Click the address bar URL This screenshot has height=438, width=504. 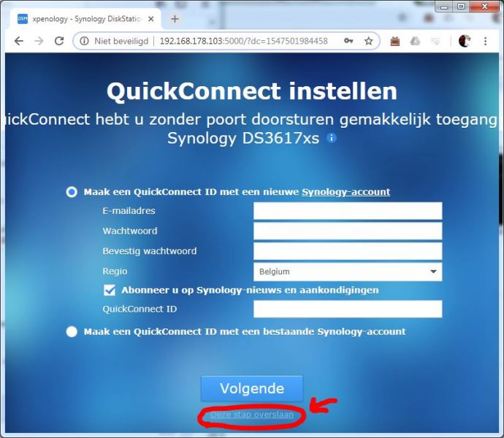(x=244, y=41)
